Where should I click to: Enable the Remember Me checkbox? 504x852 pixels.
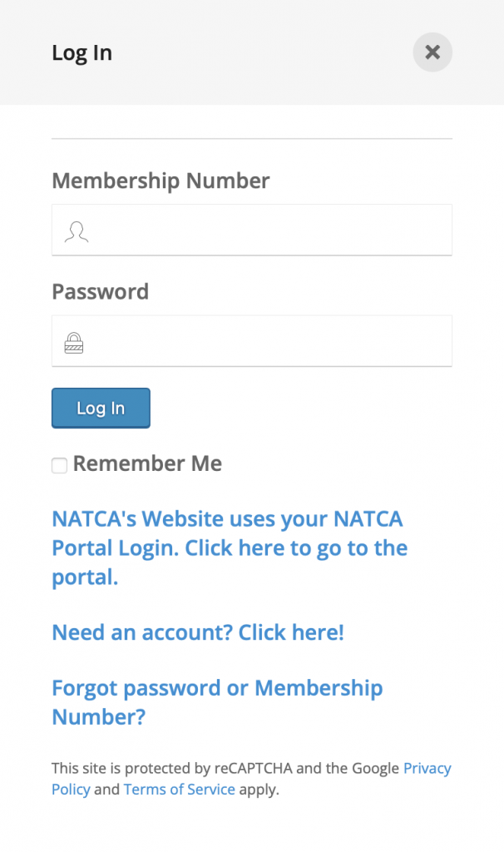[59, 465]
